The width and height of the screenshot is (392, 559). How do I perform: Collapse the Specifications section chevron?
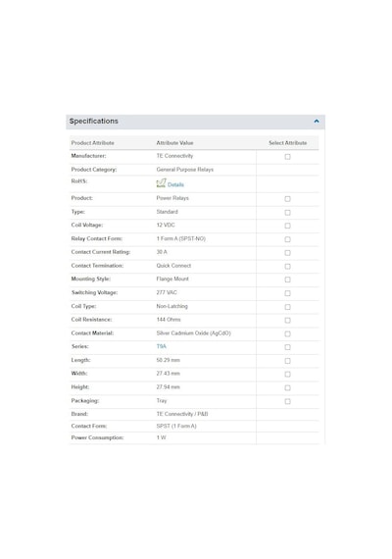(x=317, y=122)
